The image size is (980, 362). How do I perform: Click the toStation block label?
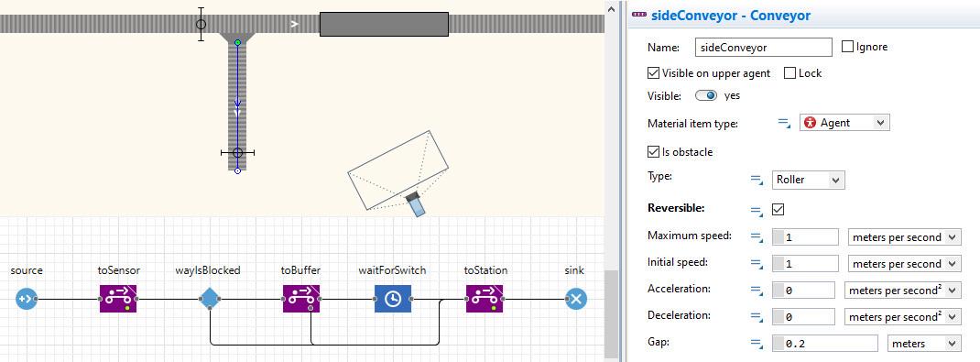pyautogui.click(x=485, y=270)
